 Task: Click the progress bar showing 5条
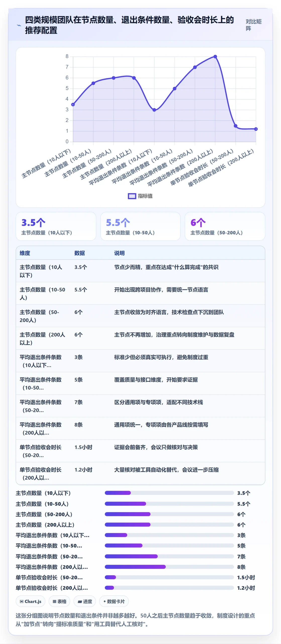tap(169, 546)
